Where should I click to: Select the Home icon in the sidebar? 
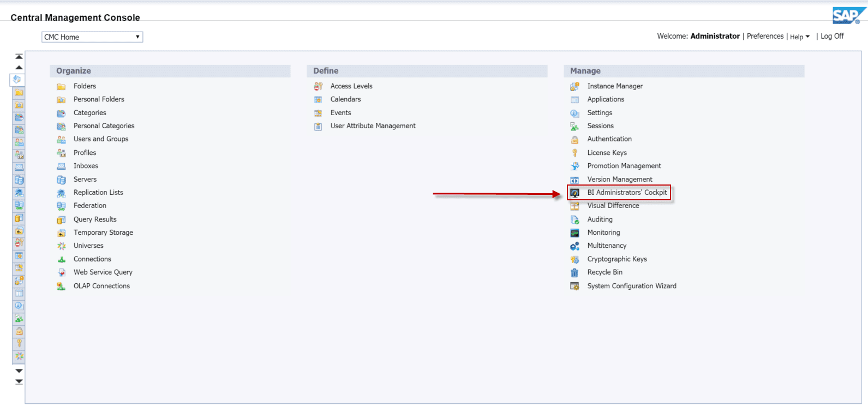pos(17,80)
